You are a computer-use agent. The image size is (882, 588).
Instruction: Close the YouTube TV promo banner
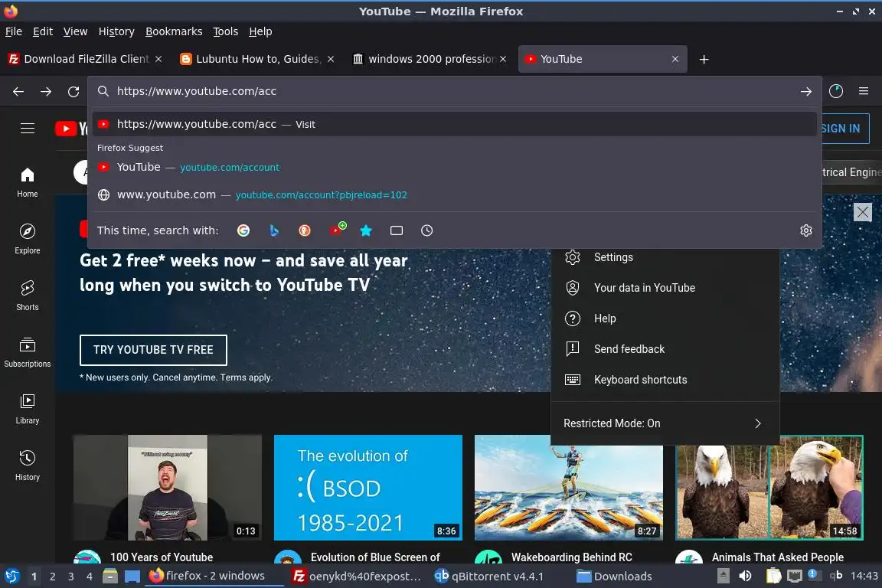862,212
